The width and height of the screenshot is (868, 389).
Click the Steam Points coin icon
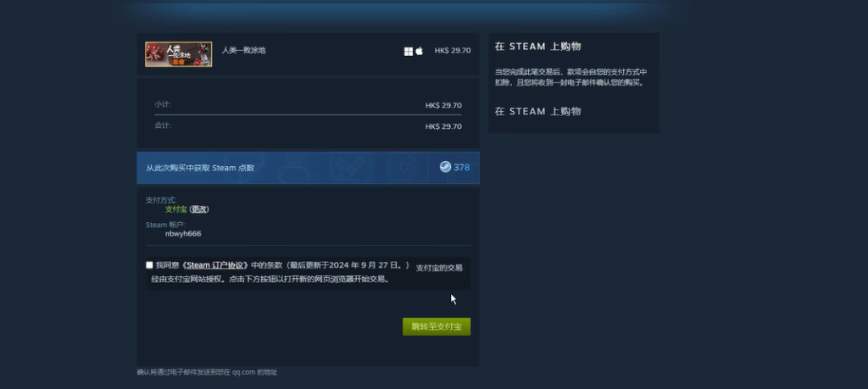click(445, 167)
